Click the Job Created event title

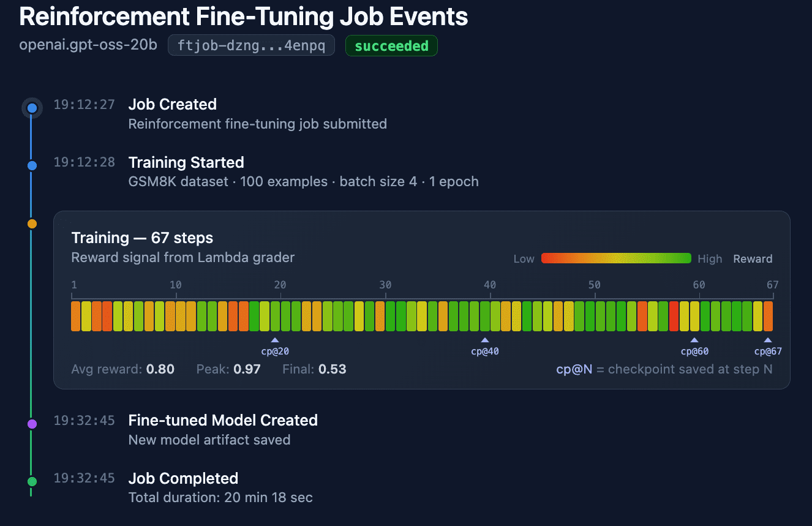pos(173,104)
